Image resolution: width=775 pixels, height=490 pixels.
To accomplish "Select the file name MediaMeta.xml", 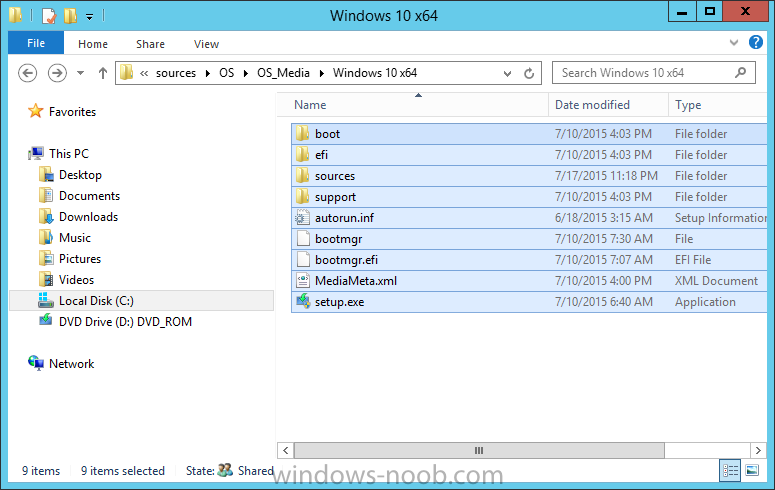I will (x=356, y=281).
